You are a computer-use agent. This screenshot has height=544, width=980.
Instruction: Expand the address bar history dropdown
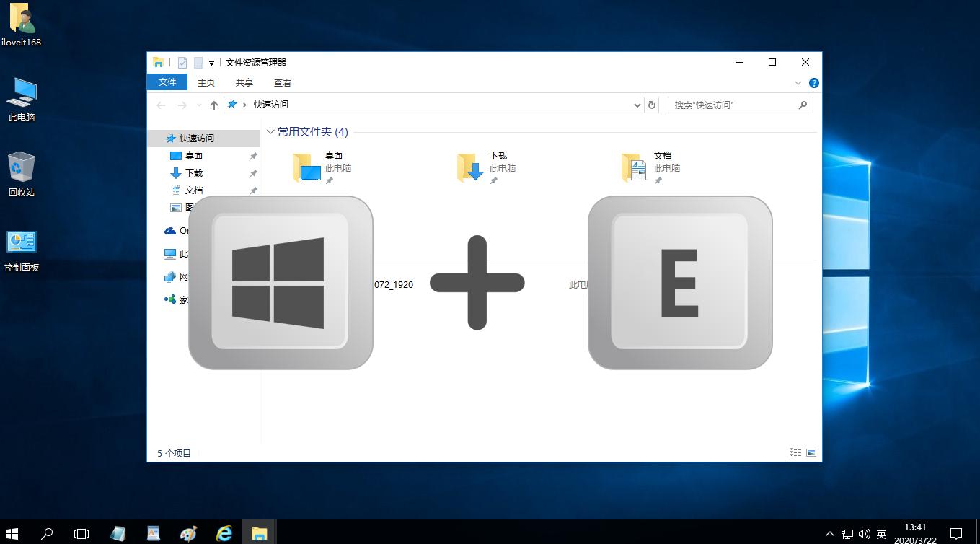(636, 105)
